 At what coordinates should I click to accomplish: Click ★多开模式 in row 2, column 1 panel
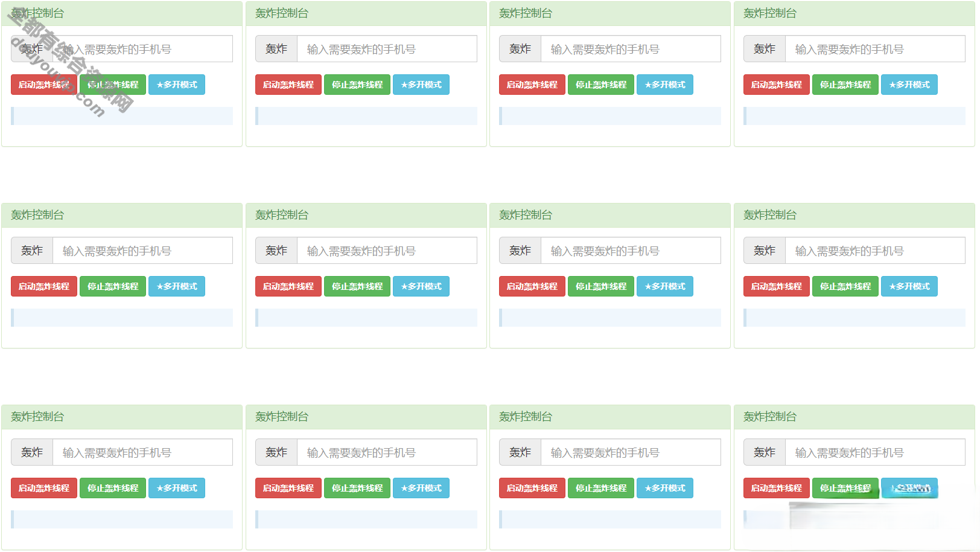click(x=177, y=286)
